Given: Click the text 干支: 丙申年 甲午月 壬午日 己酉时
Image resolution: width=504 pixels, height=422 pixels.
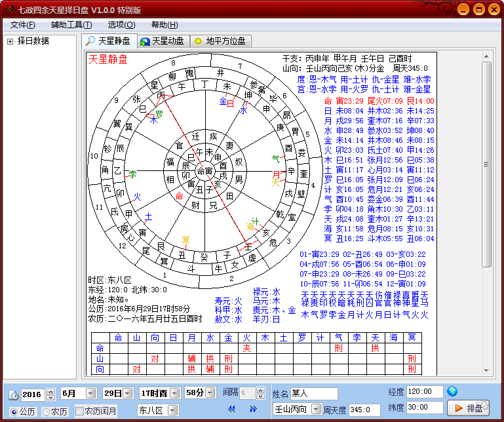Looking at the screenshot, I should [x=347, y=58].
